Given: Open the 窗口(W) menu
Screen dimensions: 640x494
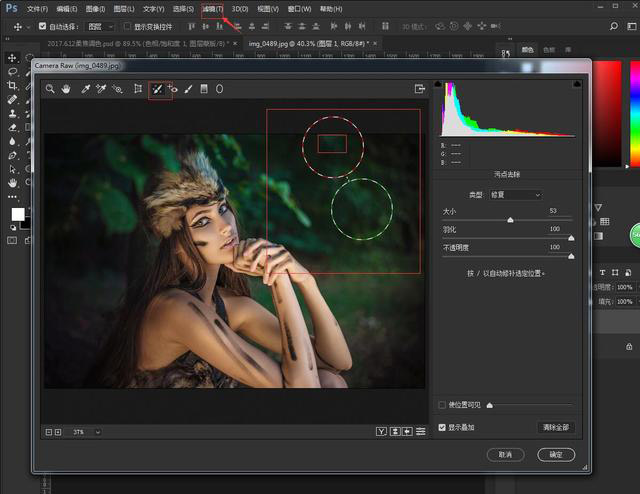Looking at the screenshot, I should pos(299,9).
